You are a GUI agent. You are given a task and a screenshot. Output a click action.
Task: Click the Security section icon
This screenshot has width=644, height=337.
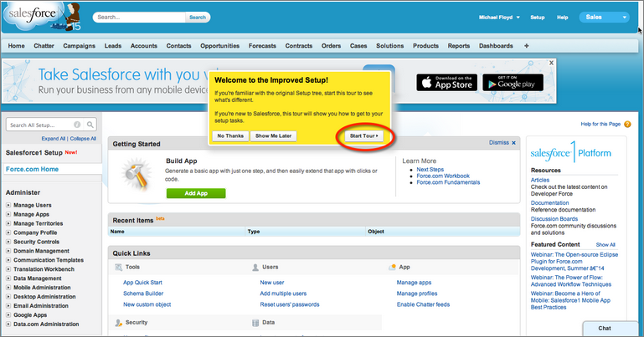(118, 323)
